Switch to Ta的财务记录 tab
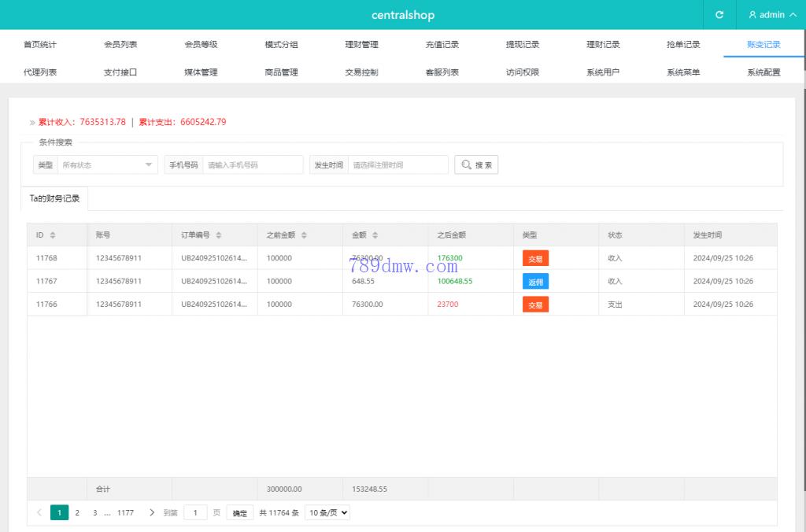 point(54,198)
